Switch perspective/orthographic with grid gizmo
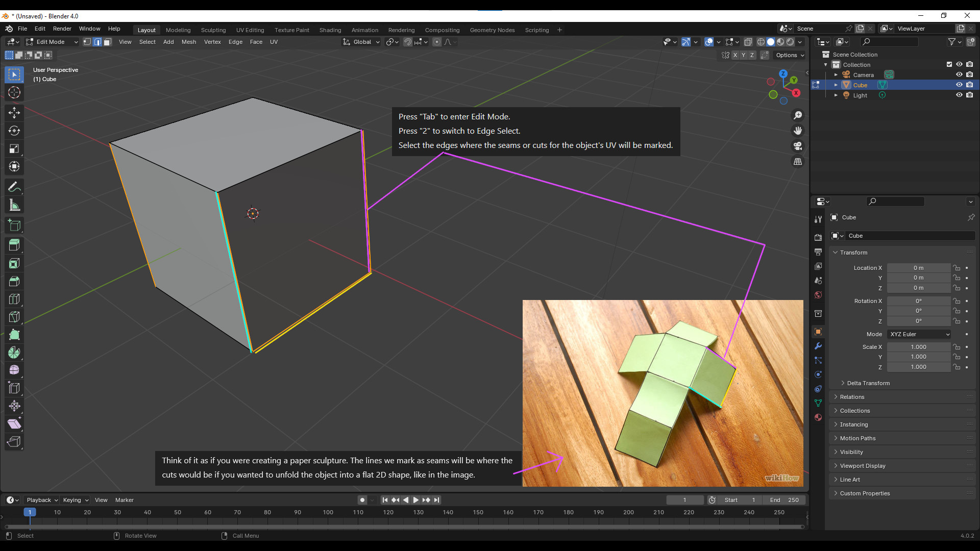980x551 pixels. [798, 161]
